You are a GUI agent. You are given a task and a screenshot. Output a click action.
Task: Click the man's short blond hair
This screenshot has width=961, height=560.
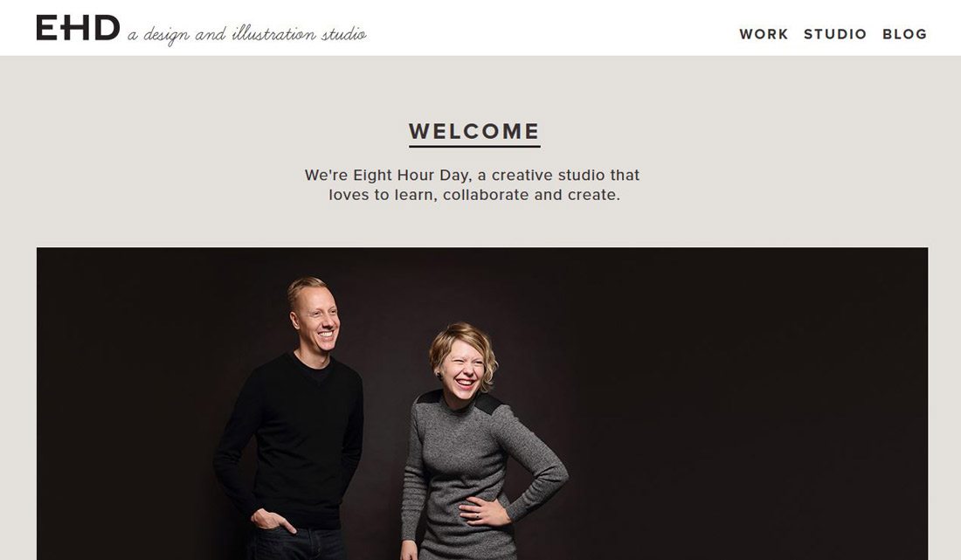[308, 287]
